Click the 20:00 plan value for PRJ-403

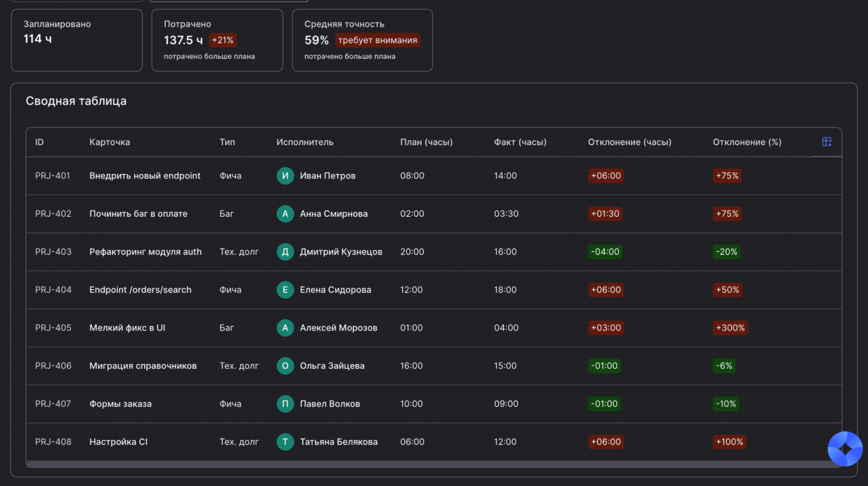coord(412,252)
